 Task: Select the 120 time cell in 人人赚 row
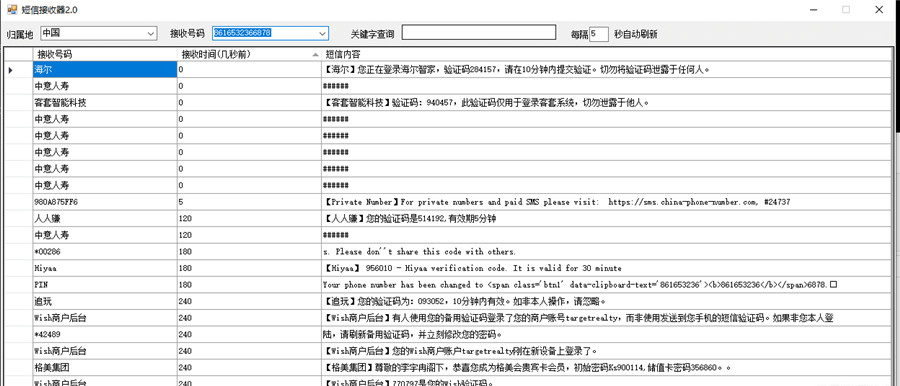pyautogui.click(x=249, y=219)
